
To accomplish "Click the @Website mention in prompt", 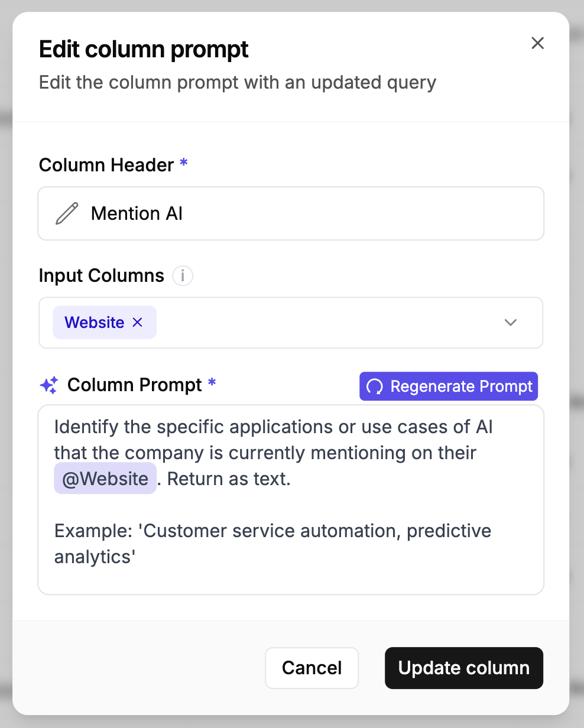I will coord(105,479).
